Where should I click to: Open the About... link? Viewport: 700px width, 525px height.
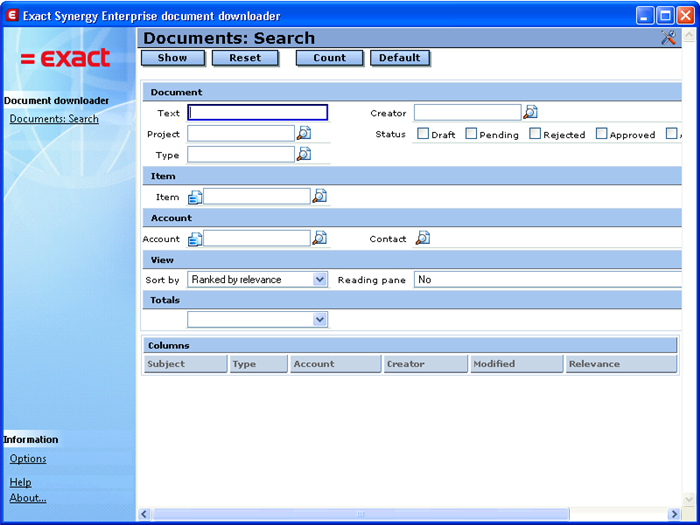click(x=28, y=498)
